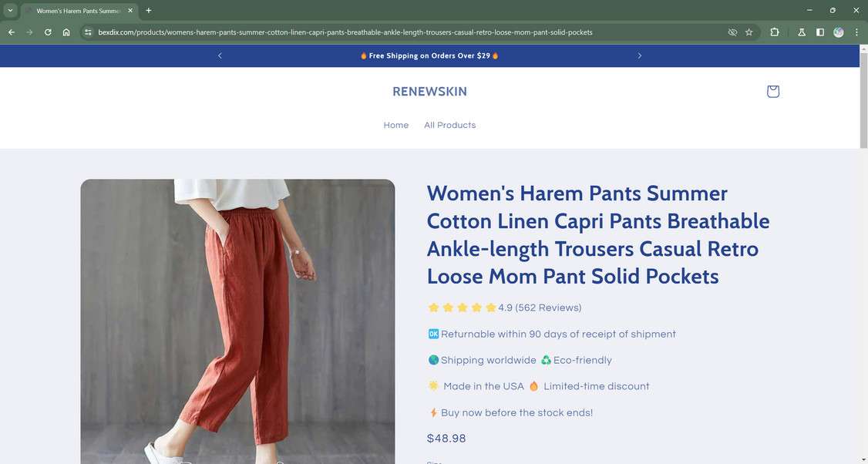The width and height of the screenshot is (868, 464).
Task: Show previous announcement banner message
Action: pos(220,55)
